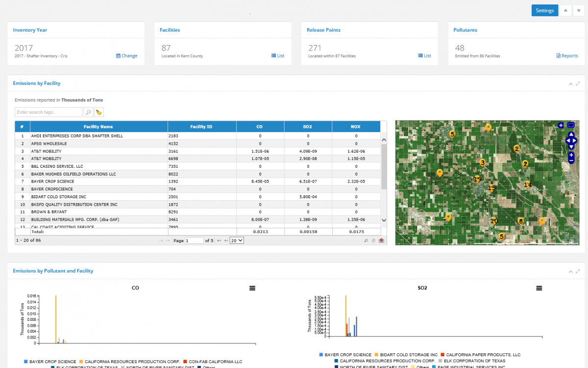Select BIDART COLD STORAGE INC row
This screenshot has width=588, height=368.
click(x=197, y=197)
